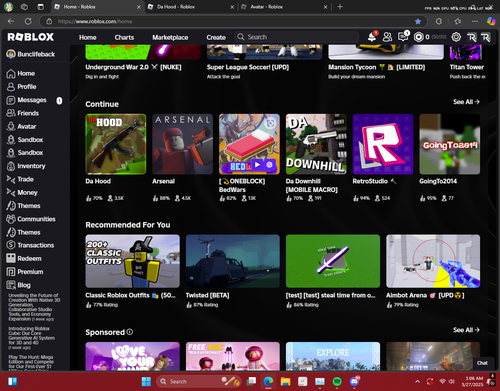Click the Roblox logo
The width and height of the screenshot is (500, 391).
pos(31,37)
